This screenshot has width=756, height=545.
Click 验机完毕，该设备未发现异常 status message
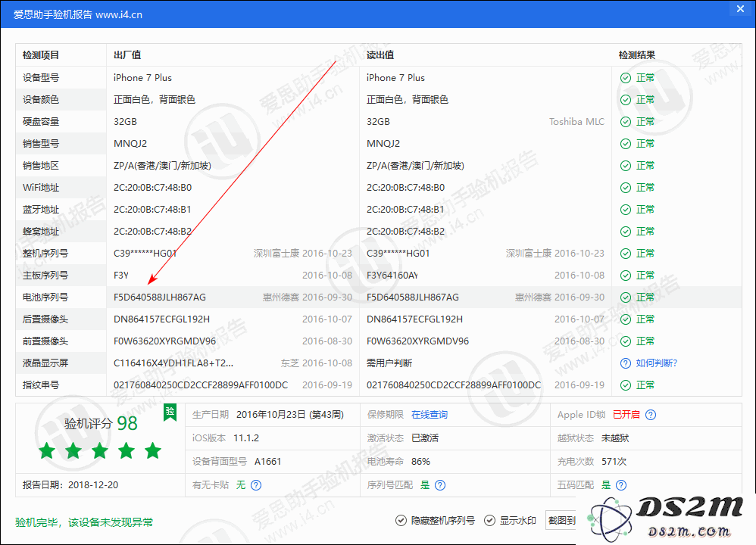(84, 522)
